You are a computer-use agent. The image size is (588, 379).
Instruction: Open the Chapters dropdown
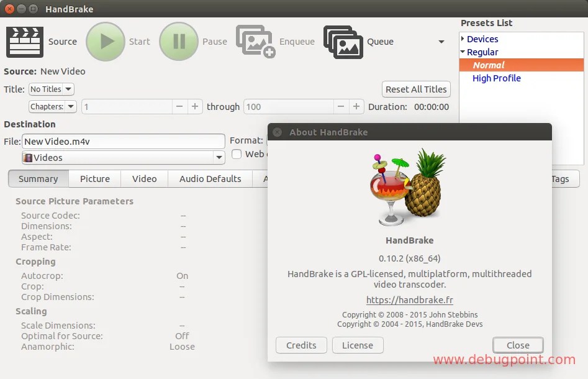point(52,106)
